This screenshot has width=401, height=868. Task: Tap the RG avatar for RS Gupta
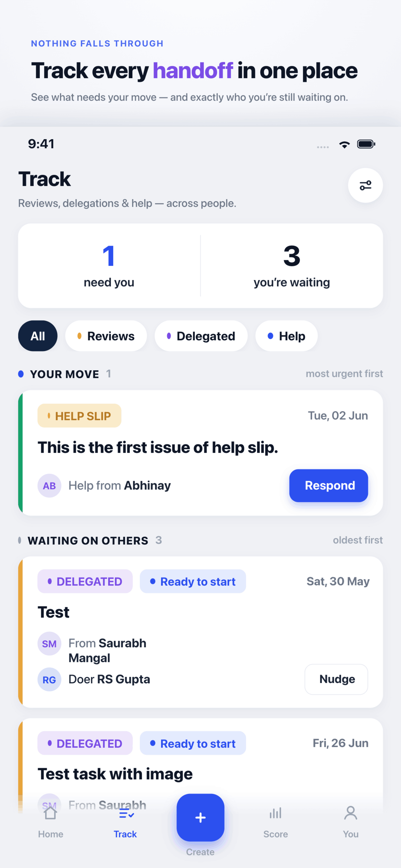tap(49, 679)
